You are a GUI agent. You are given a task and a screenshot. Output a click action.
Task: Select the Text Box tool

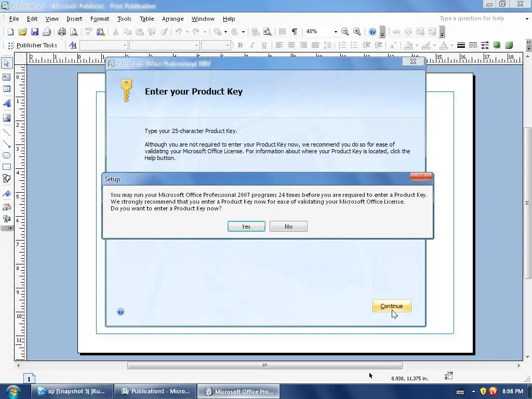[x=6, y=77]
